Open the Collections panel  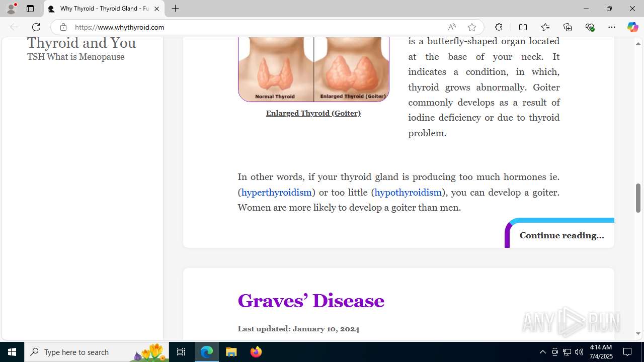pyautogui.click(x=568, y=27)
